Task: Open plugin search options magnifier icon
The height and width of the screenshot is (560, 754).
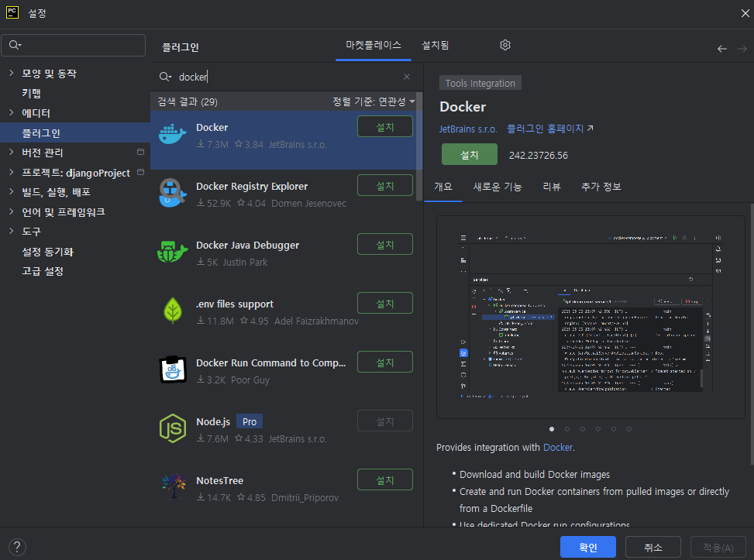Action: point(165,77)
